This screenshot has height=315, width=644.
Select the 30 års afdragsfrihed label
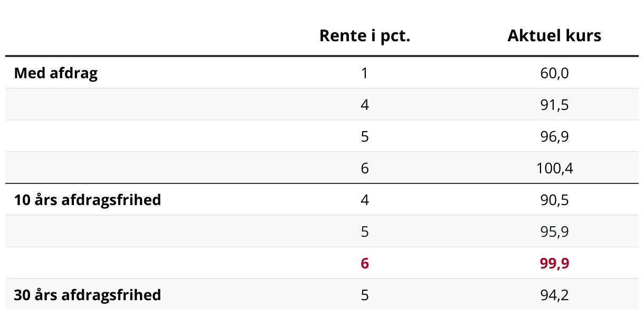(x=88, y=295)
